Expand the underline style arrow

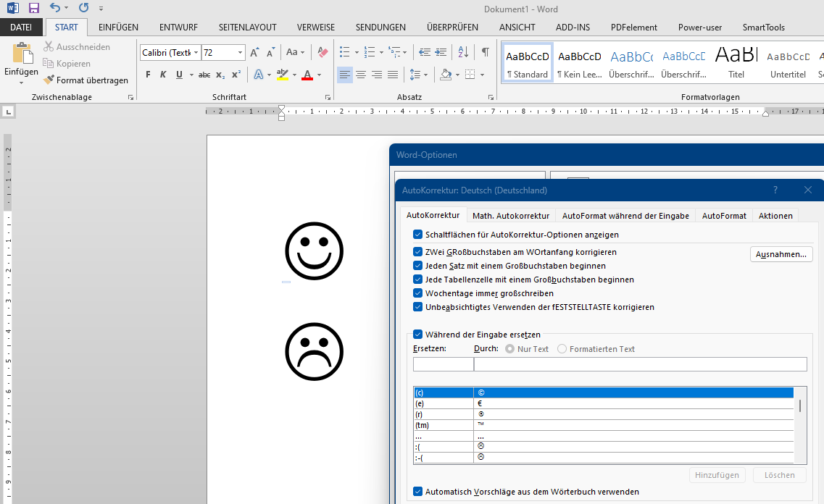pos(191,75)
